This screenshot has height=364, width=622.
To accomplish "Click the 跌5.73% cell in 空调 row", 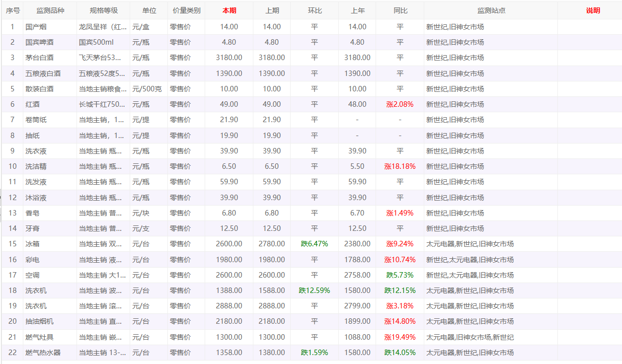I will 400,275.
